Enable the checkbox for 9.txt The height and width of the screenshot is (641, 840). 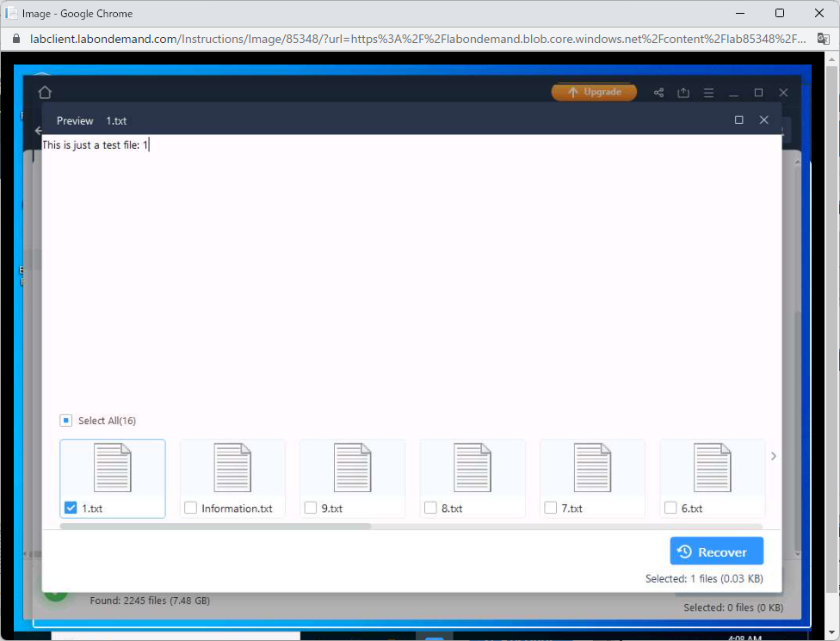point(311,508)
